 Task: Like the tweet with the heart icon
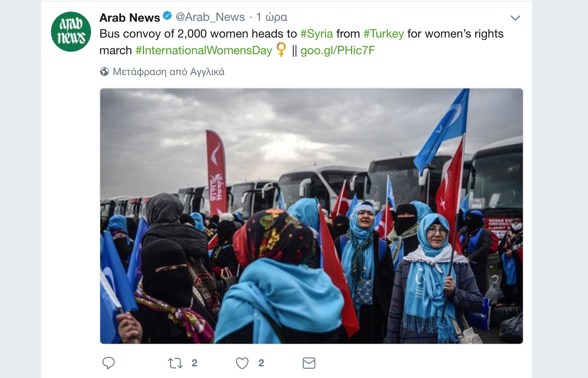tap(242, 363)
